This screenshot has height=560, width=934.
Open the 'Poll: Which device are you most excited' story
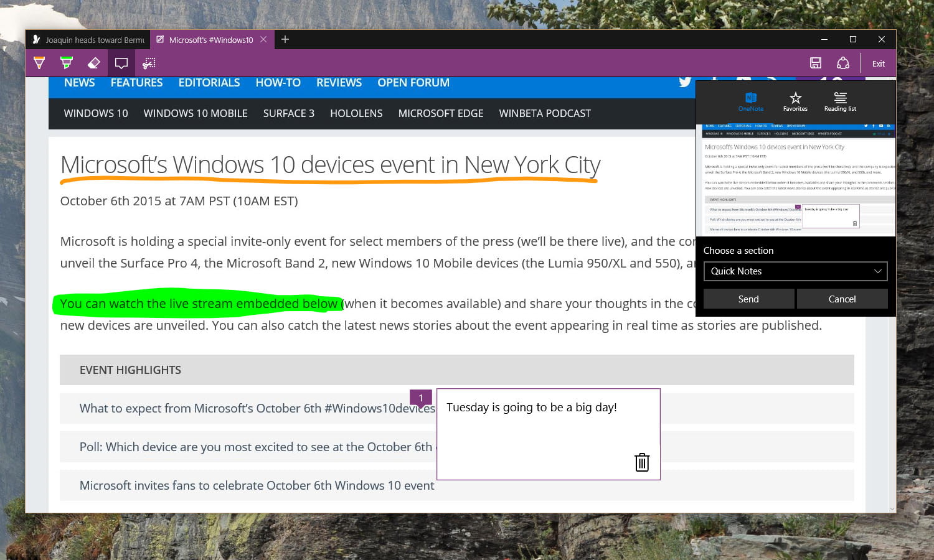click(x=256, y=447)
